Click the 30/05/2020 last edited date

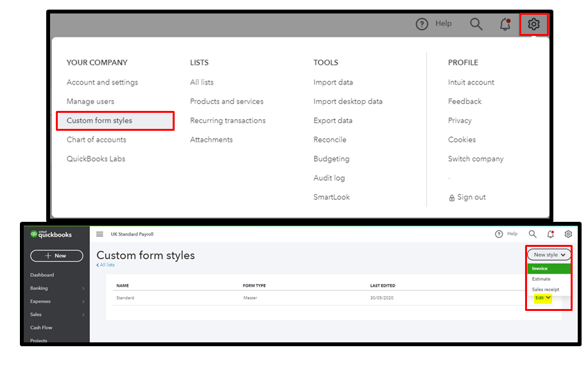point(382,298)
